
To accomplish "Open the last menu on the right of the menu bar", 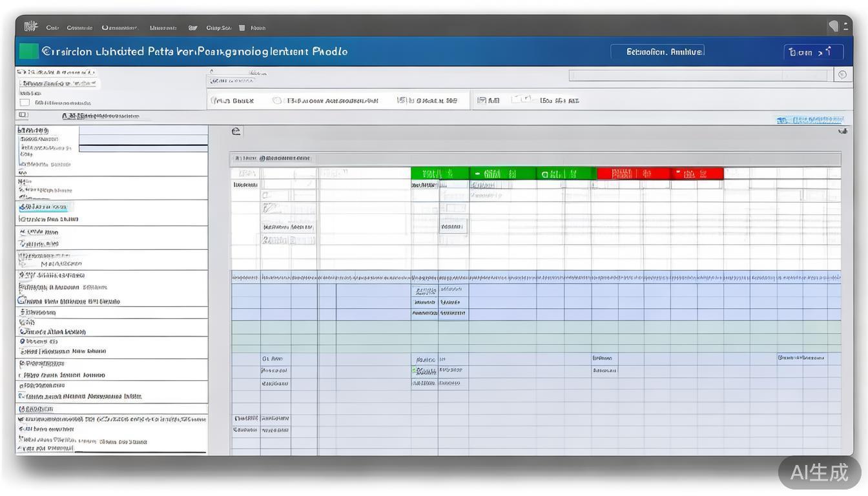I will tap(258, 28).
